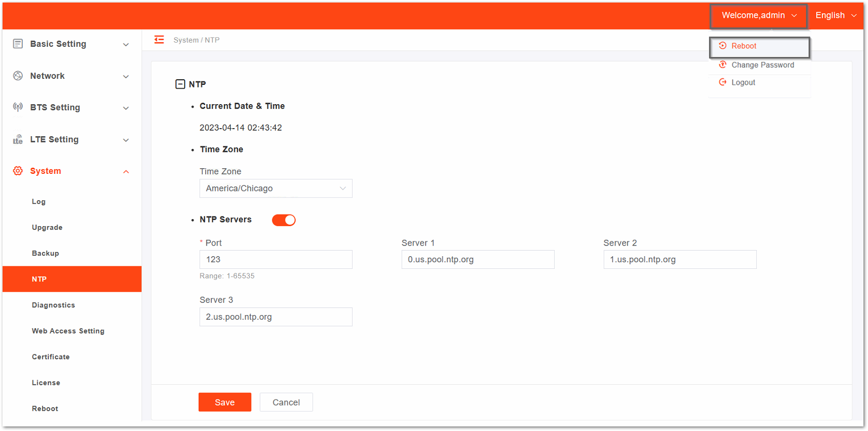This screenshot has width=868, height=431.
Task: Choose Logout from the admin menu
Action: 760,82
